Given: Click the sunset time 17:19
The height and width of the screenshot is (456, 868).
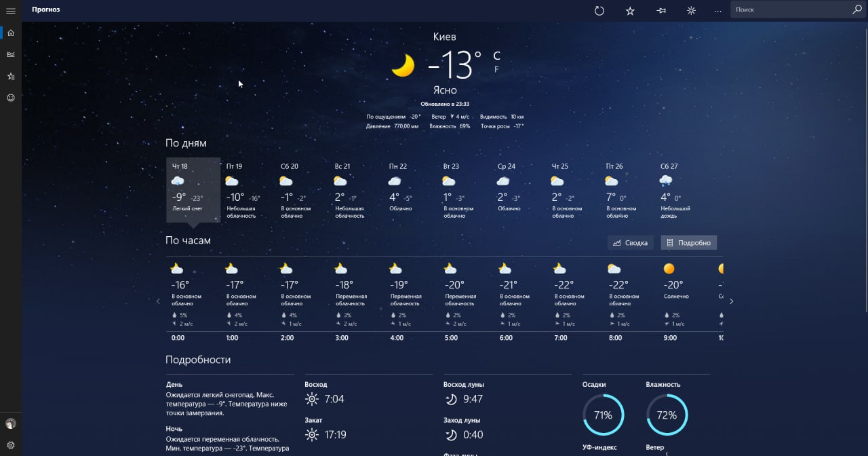Looking at the screenshot, I should point(335,435).
